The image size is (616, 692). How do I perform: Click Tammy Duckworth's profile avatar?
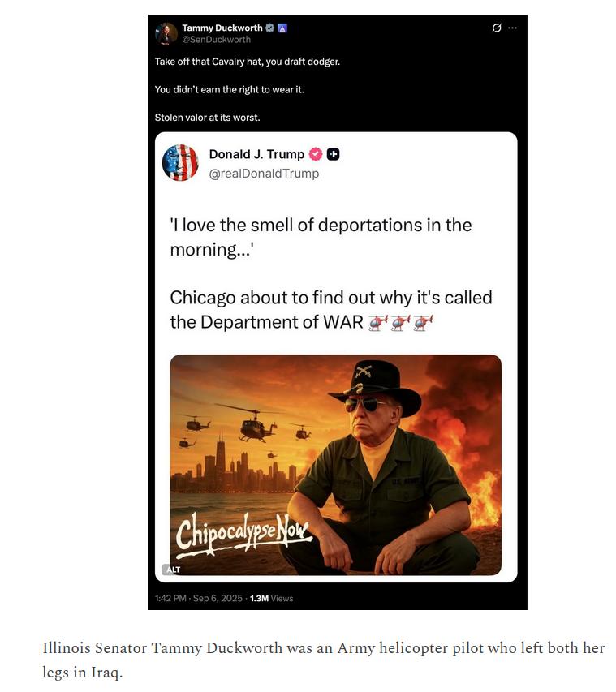click(166, 33)
